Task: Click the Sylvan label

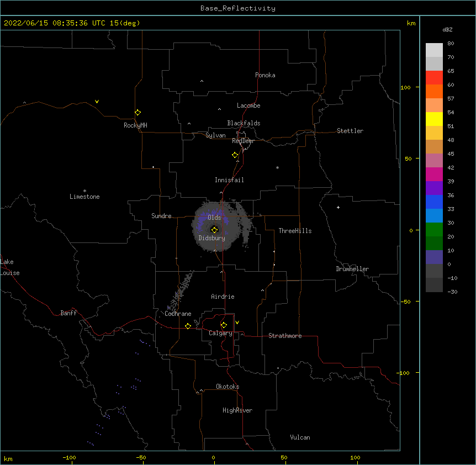Action: (x=215, y=135)
